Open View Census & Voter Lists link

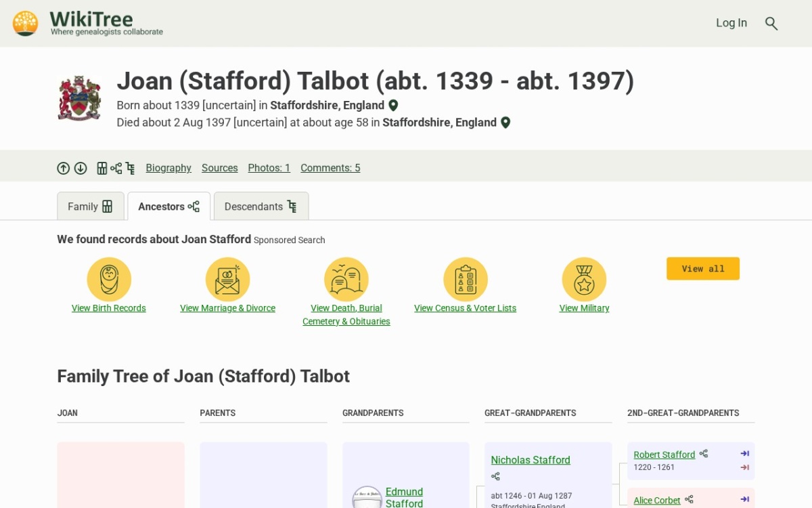pyautogui.click(x=466, y=308)
